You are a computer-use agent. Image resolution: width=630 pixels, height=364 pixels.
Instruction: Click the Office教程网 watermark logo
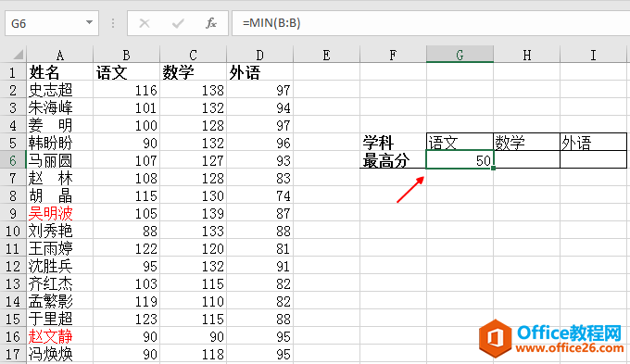(x=551, y=338)
